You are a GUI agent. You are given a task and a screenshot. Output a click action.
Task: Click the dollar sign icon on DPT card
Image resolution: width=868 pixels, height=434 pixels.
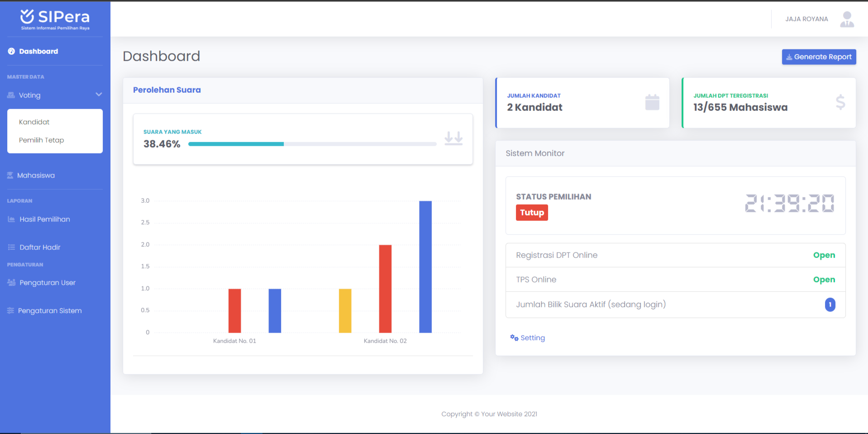840,103
